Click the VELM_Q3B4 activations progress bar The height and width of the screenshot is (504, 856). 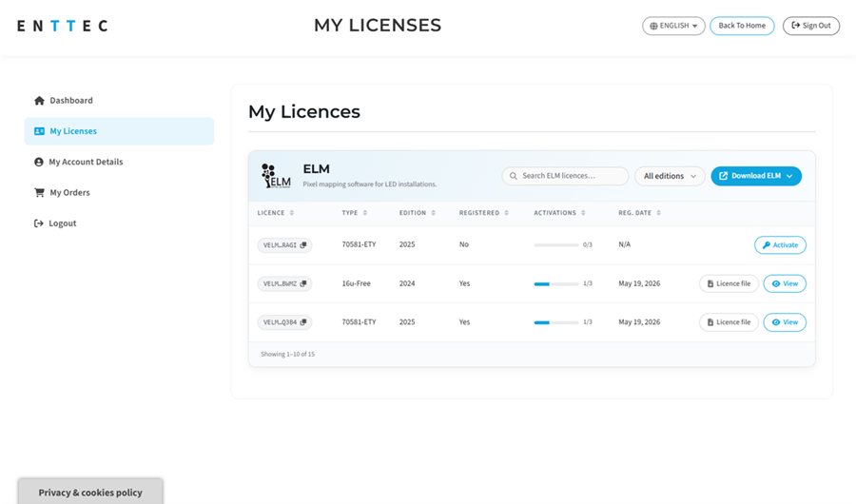click(555, 322)
